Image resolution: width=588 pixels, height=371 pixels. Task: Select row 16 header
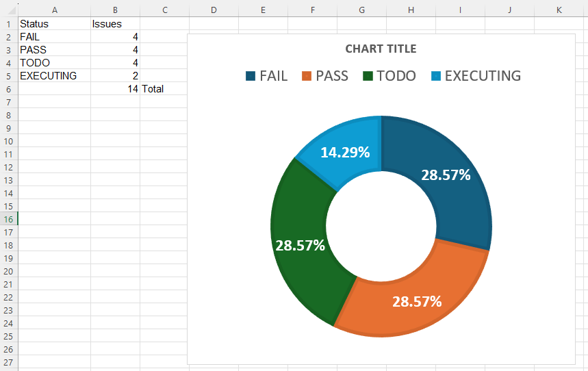pyautogui.click(x=9, y=219)
